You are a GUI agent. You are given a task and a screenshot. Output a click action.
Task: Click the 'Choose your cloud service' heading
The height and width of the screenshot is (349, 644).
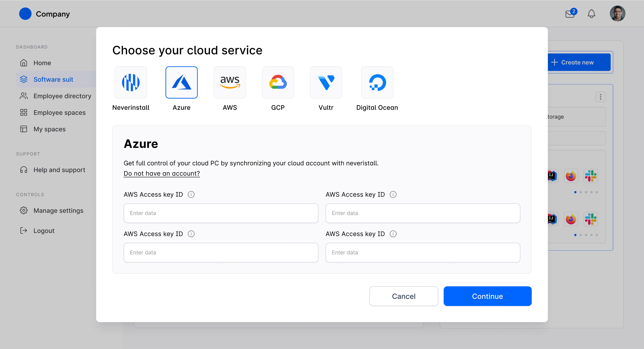pyautogui.click(x=187, y=50)
